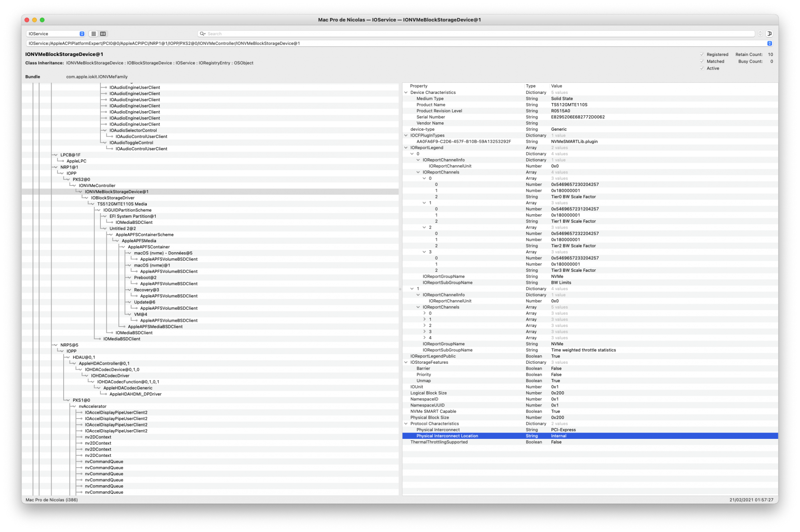This screenshot has height=532, width=800.
Task: Toggle the inspector sidebar icon at top right
Action: point(769,34)
